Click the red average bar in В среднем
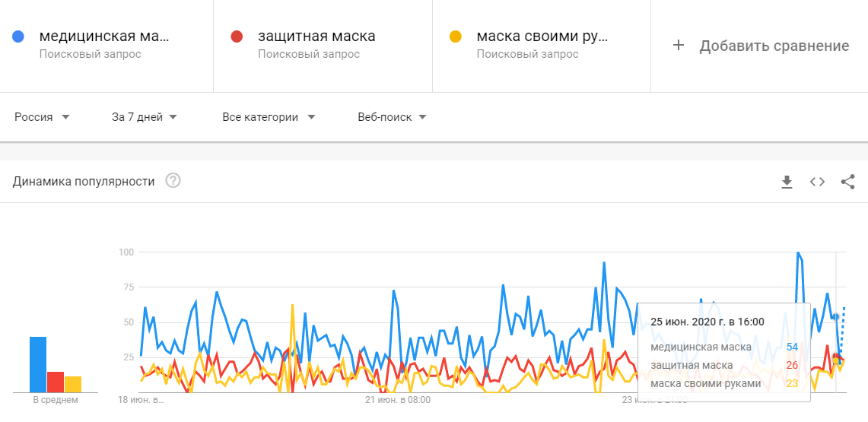The image size is (868, 422). [56, 382]
